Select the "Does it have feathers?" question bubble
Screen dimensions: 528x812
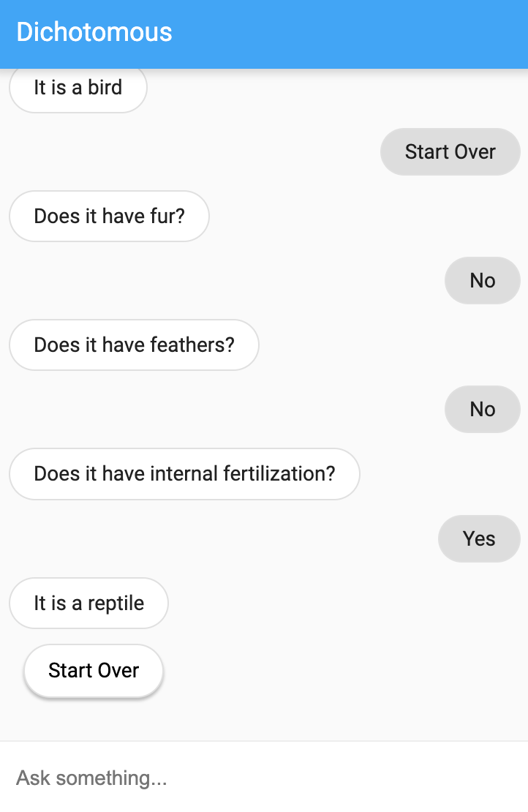point(134,345)
